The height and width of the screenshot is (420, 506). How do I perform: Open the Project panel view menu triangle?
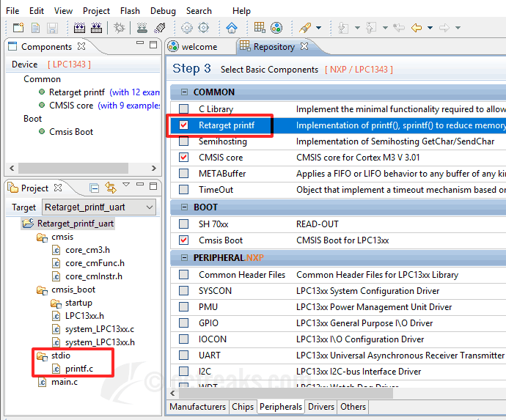click(x=126, y=185)
